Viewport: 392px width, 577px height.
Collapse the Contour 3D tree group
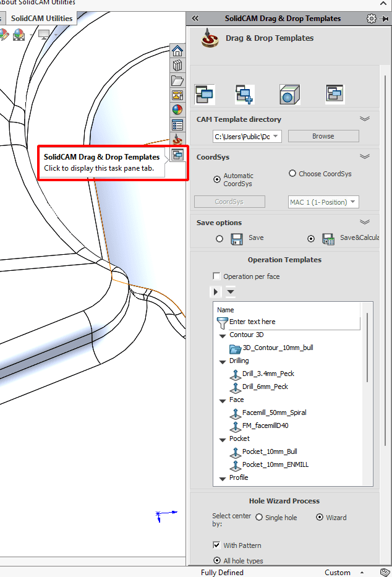click(x=222, y=336)
